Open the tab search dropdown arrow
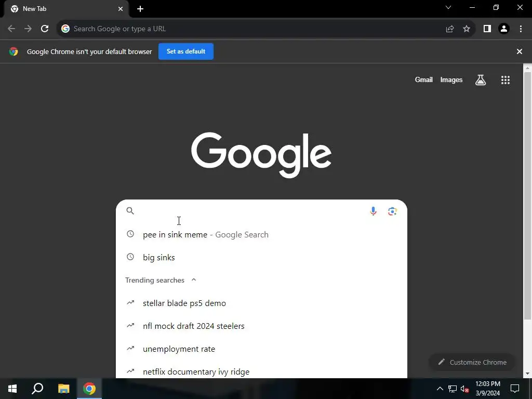This screenshot has width=532, height=399. pyautogui.click(x=448, y=7)
